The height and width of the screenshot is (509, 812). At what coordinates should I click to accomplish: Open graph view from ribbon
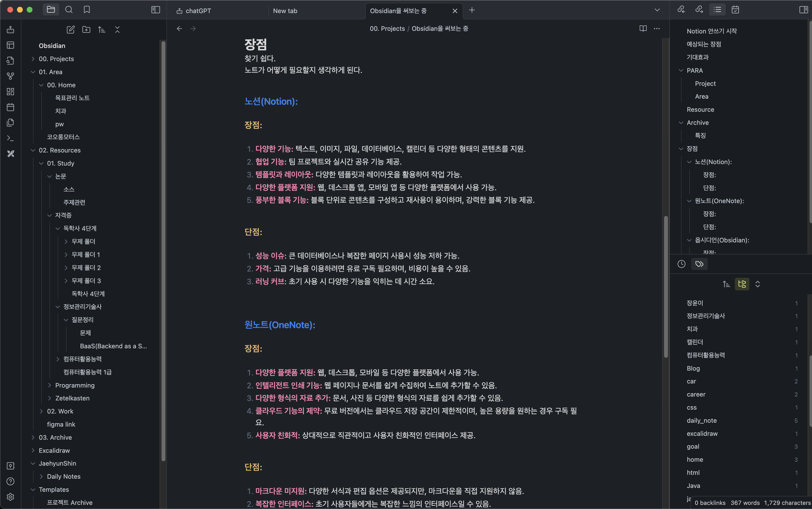pyautogui.click(x=10, y=76)
